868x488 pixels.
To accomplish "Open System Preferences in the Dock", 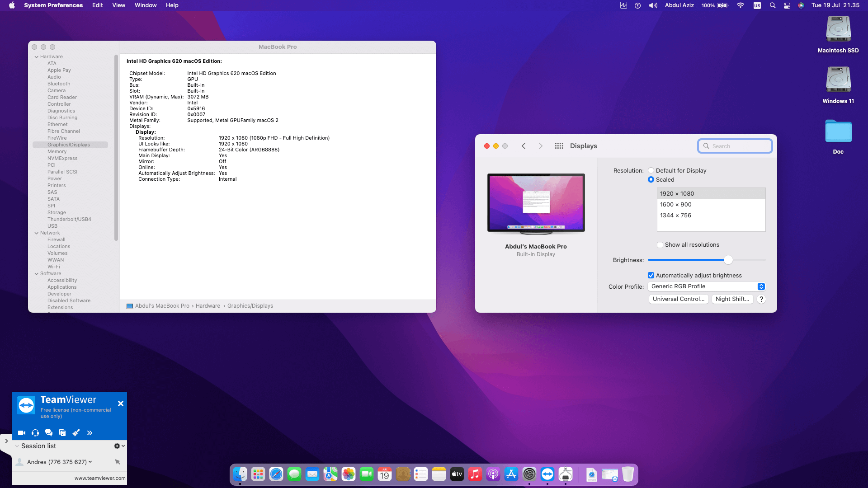I will [x=529, y=474].
